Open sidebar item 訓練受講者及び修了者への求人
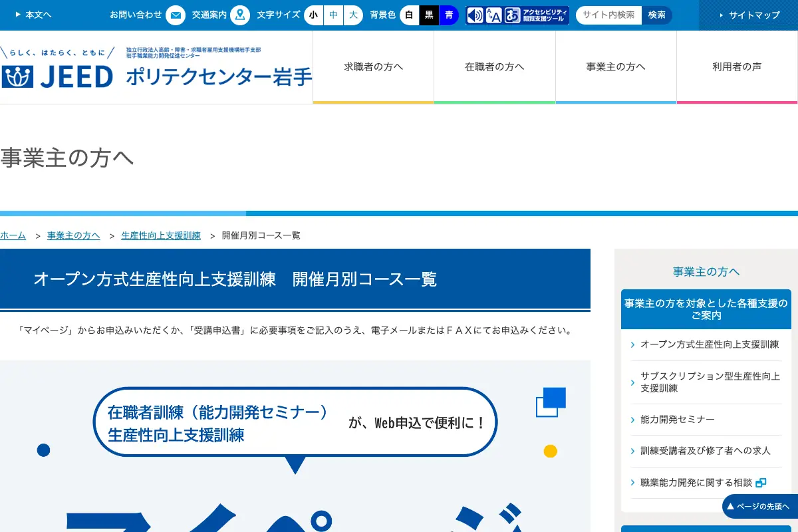The height and width of the screenshot is (532, 798). 706,451
